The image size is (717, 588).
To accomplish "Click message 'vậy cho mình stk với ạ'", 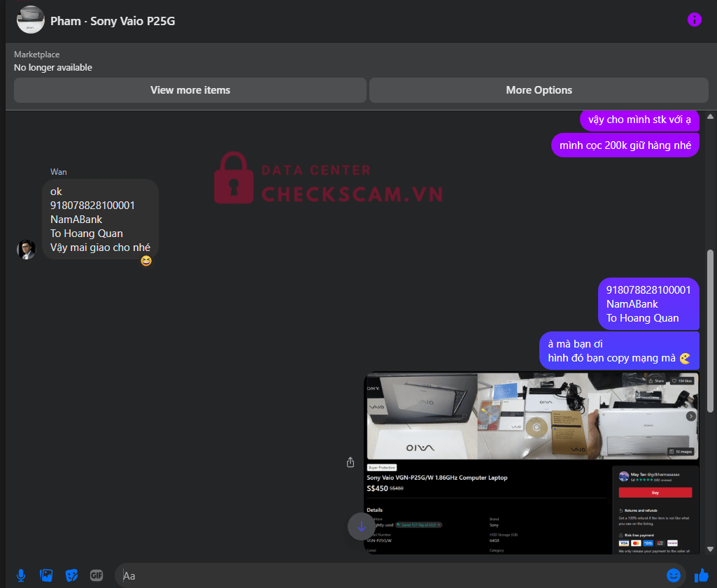I will [x=639, y=120].
